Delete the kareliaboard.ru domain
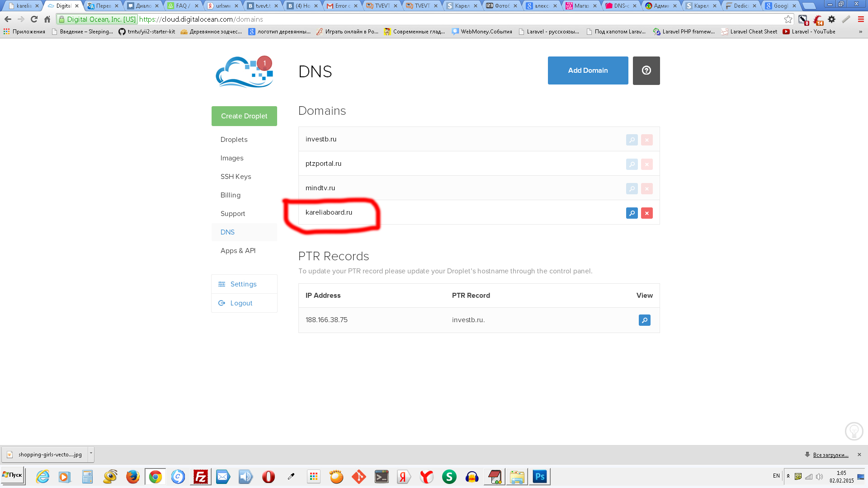 [646, 213]
